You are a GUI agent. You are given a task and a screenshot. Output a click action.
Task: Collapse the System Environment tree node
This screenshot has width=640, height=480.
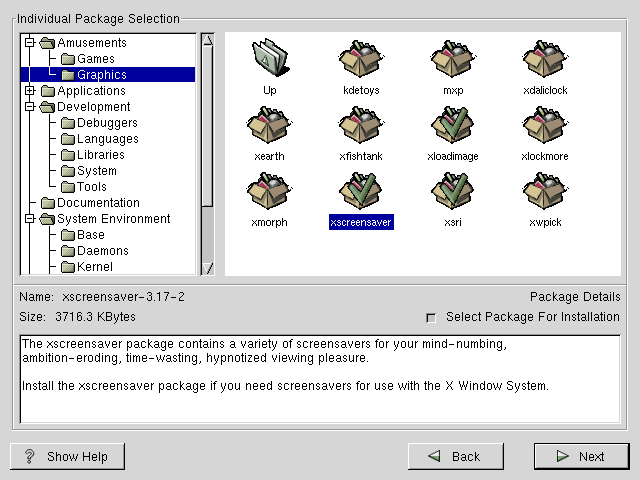30,219
